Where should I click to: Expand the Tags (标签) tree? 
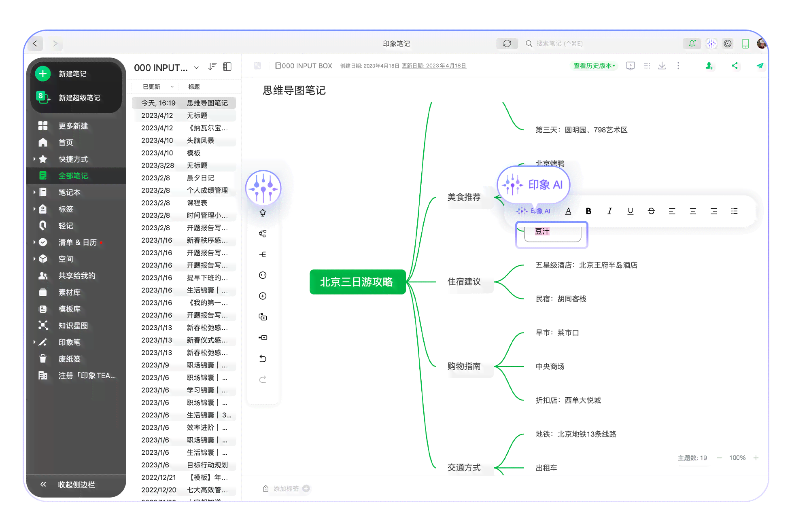[34, 209]
